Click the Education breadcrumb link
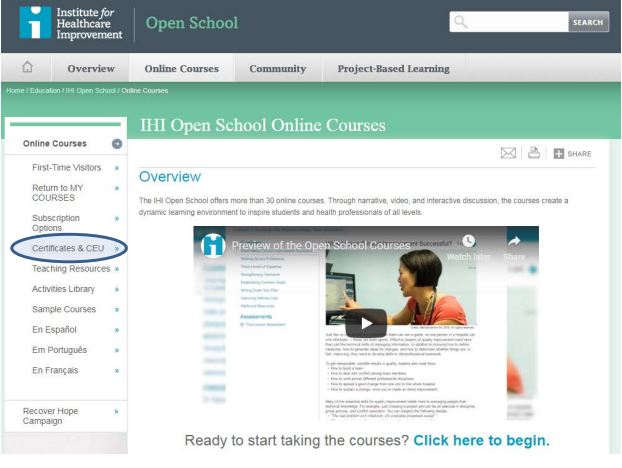 pyautogui.click(x=45, y=91)
